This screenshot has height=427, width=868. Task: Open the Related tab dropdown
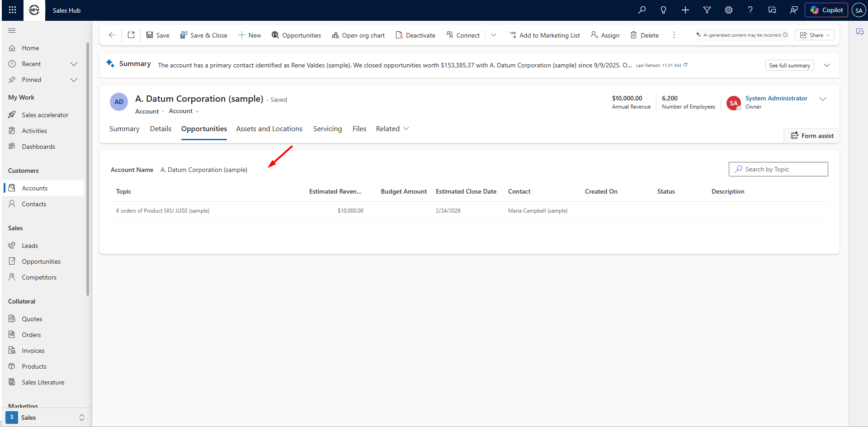tap(392, 129)
